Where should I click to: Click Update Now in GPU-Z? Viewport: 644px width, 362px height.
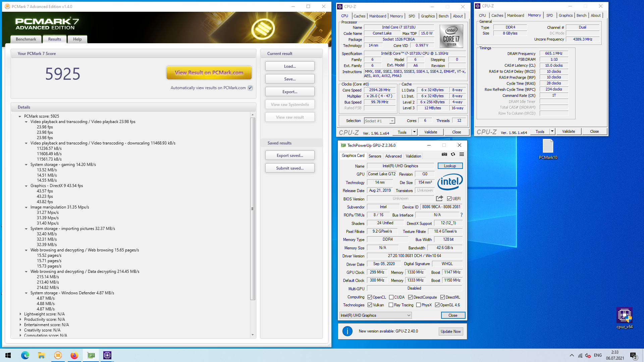pyautogui.click(x=450, y=331)
